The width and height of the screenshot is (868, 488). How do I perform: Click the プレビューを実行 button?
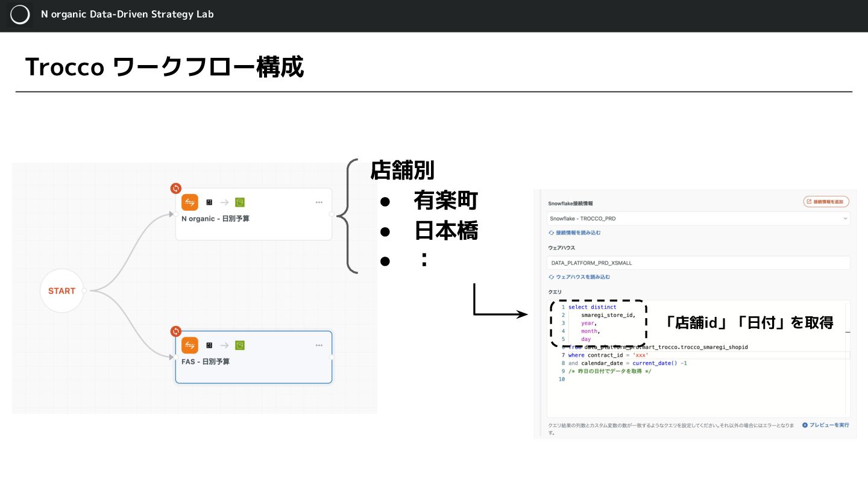coord(826,425)
